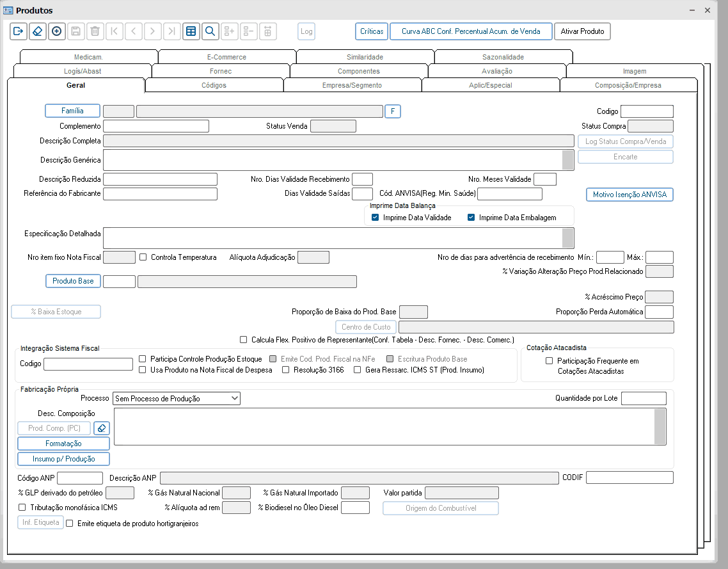
Task: Toggle Imprime Data Embalagem checkbox
Action: point(471,218)
